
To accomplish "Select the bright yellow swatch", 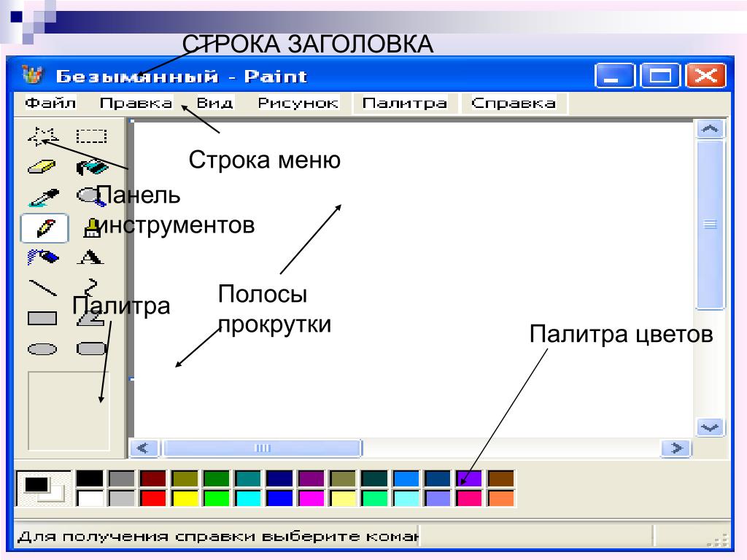I will click(x=185, y=498).
